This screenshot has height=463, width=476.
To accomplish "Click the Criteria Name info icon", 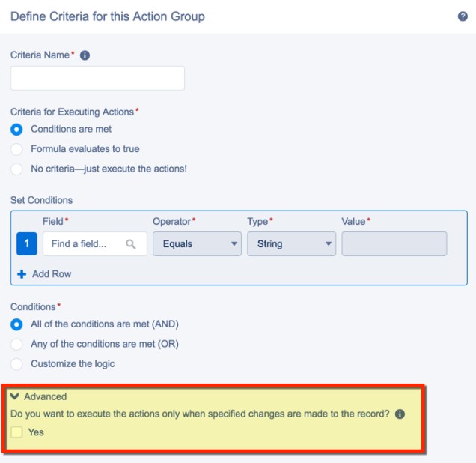I will coord(85,55).
